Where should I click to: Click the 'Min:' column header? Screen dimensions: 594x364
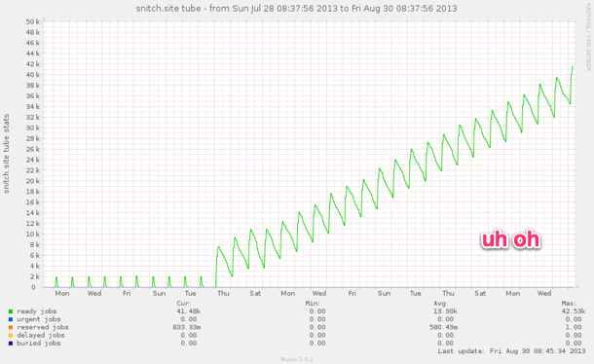[313, 304]
